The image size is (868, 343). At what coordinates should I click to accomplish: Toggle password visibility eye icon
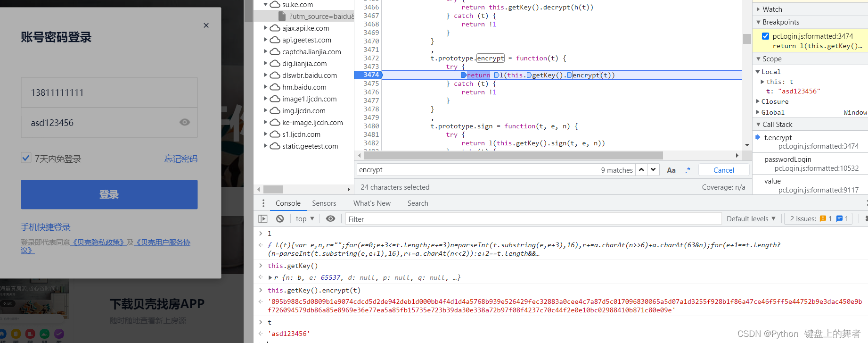(x=185, y=122)
